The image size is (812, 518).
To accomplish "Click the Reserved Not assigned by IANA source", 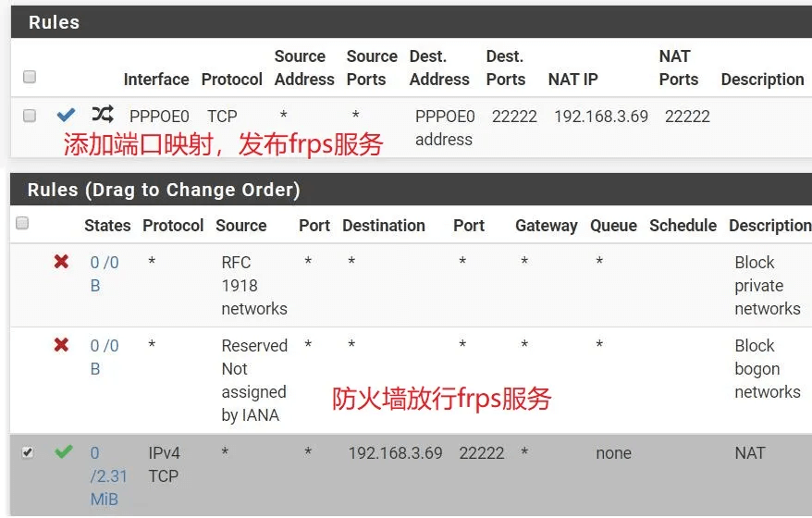I will [254, 380].
